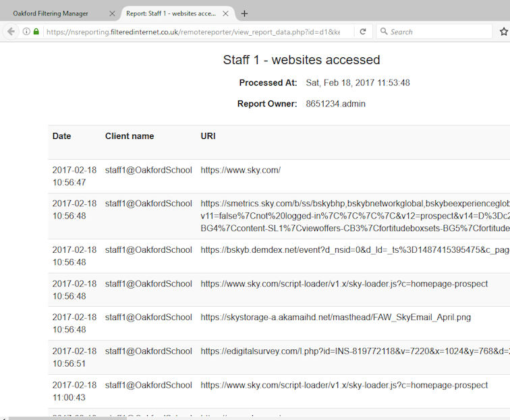The width and height of the screenshot is (510, 420).
Task: Select the 'URI' column header
Action: (208, 136)
